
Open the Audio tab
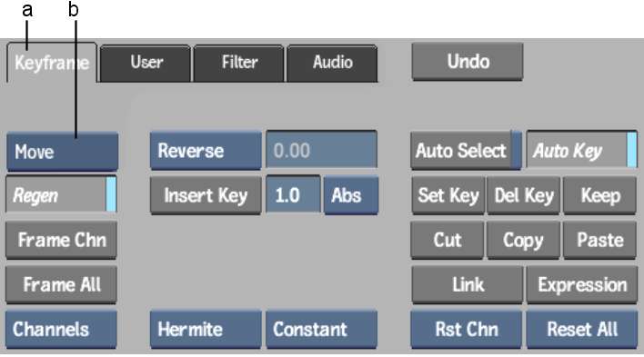[x=332, y=63]
